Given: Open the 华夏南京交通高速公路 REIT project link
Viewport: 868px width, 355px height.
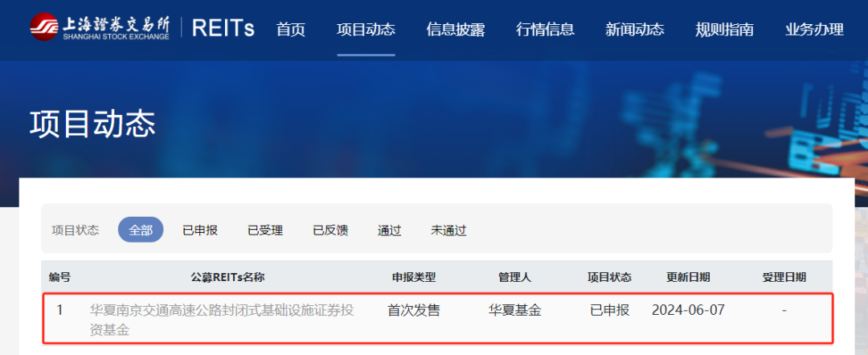Looking at the screenshot, I should [222, 320].
